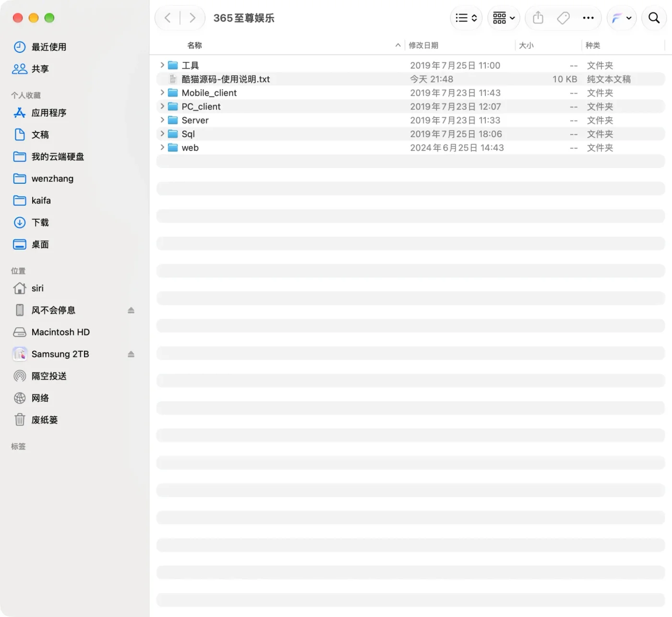The image size is (672, 617).
Task: Click the Share toolbar icon
Action: point(538,18)
